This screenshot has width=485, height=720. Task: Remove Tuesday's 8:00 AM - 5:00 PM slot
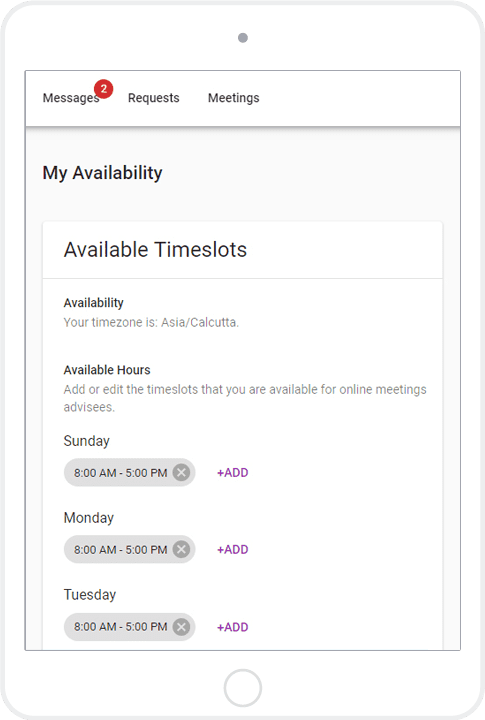click(181, 627)
